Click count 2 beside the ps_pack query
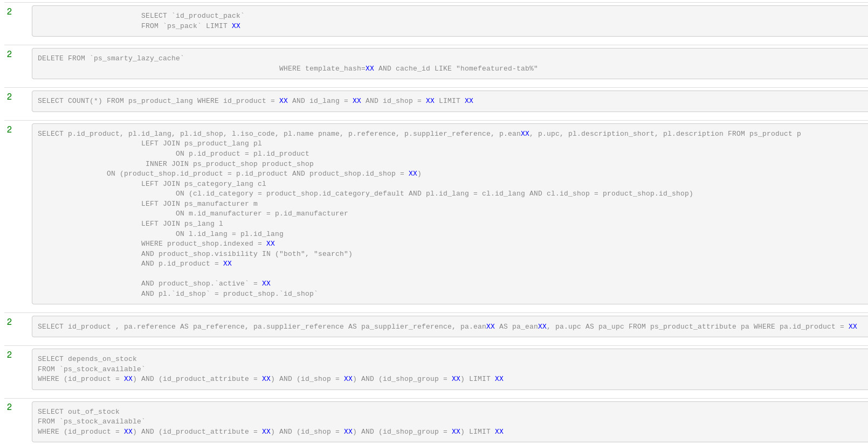The width and height of the screenshot is (868, 445). (9, 12)
